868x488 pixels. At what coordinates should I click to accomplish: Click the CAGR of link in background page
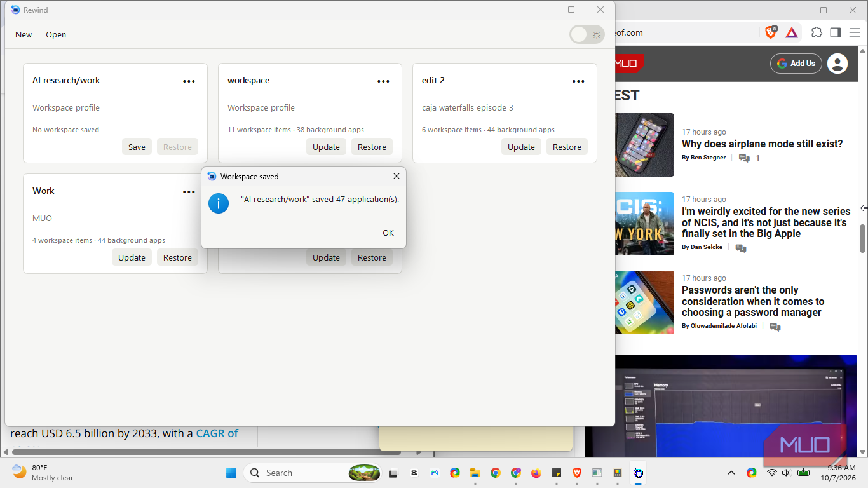[x=217, y=433]
